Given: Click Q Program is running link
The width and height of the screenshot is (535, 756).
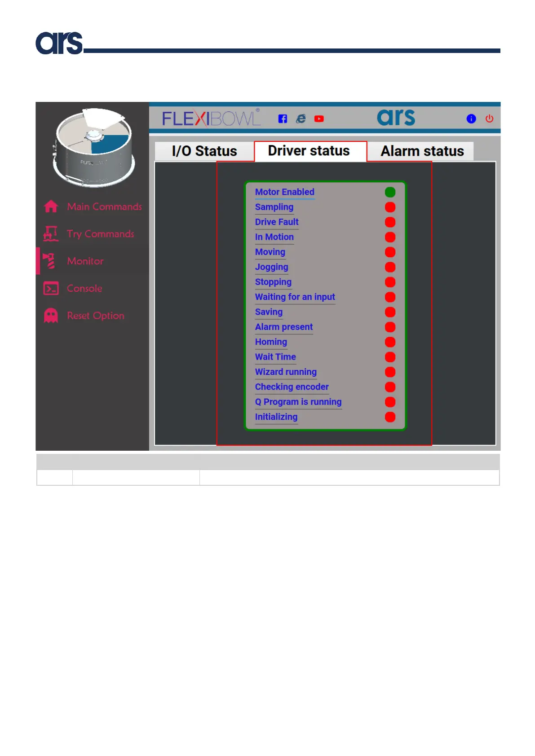Looking at the screenshot, I should coord(298,402).
